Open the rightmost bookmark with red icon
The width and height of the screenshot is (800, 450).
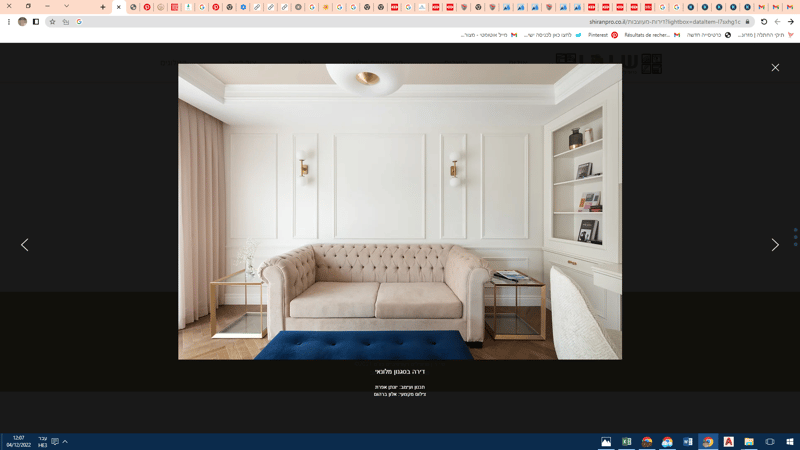[765, 35]
